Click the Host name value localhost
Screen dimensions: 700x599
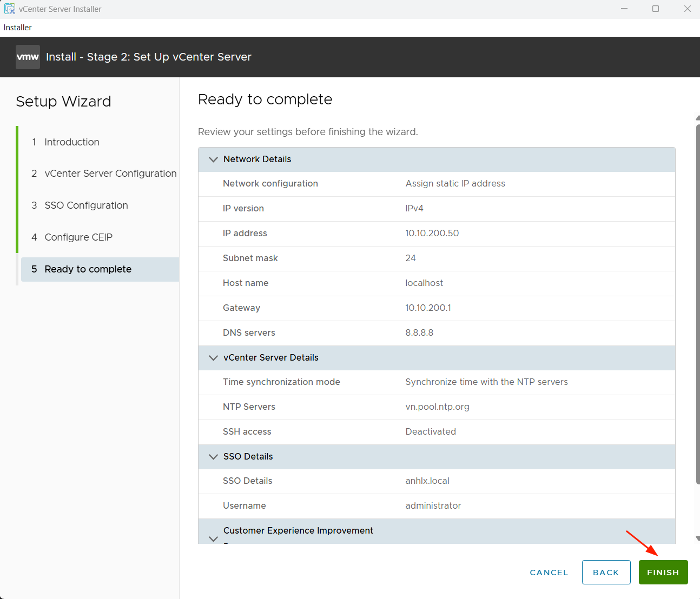click(424, 283)
